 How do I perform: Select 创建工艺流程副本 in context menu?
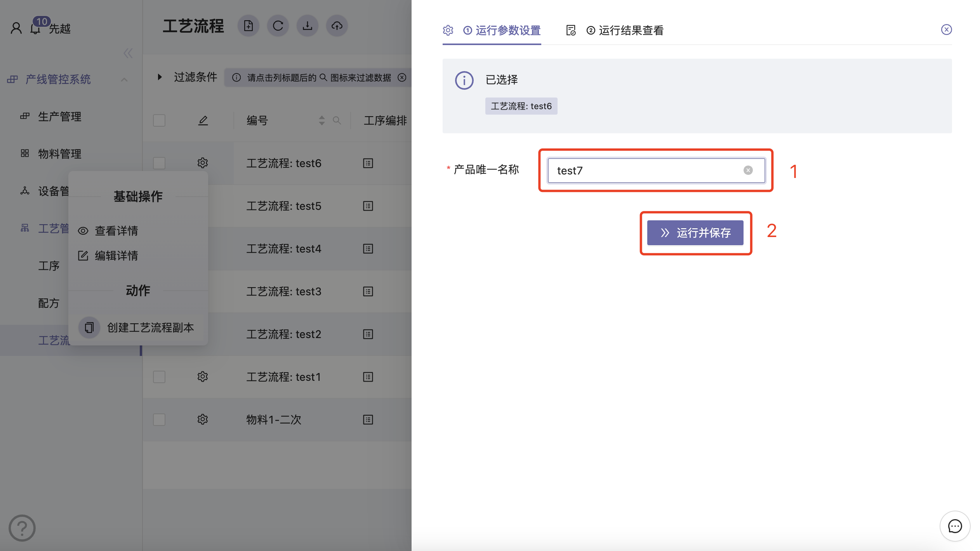point(150,328)
